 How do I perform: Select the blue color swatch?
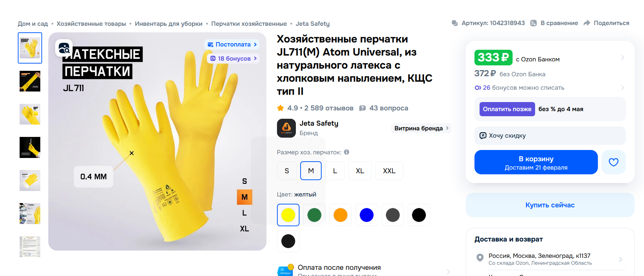click(x=367, y=215)
